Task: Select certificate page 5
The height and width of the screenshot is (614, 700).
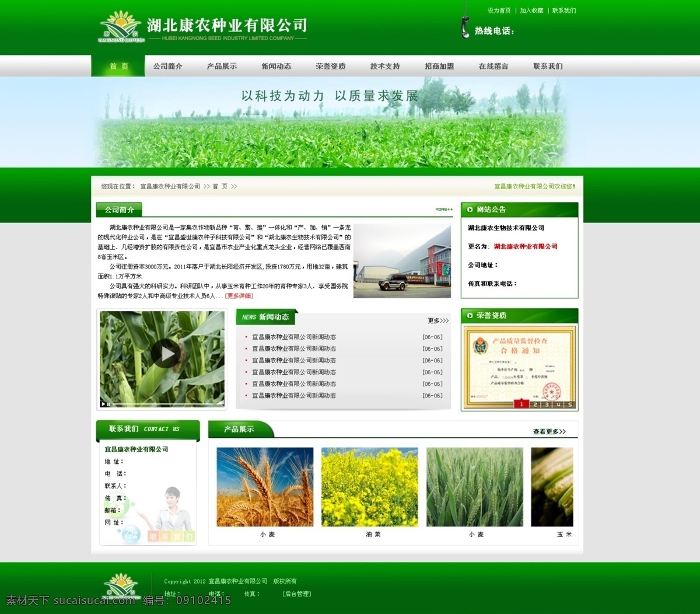Action: point(569,404)
